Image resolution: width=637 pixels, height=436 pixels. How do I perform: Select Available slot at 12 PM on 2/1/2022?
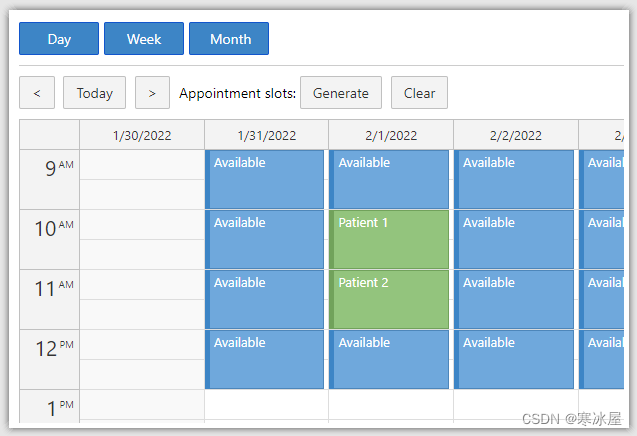click(x=390, y=359)
